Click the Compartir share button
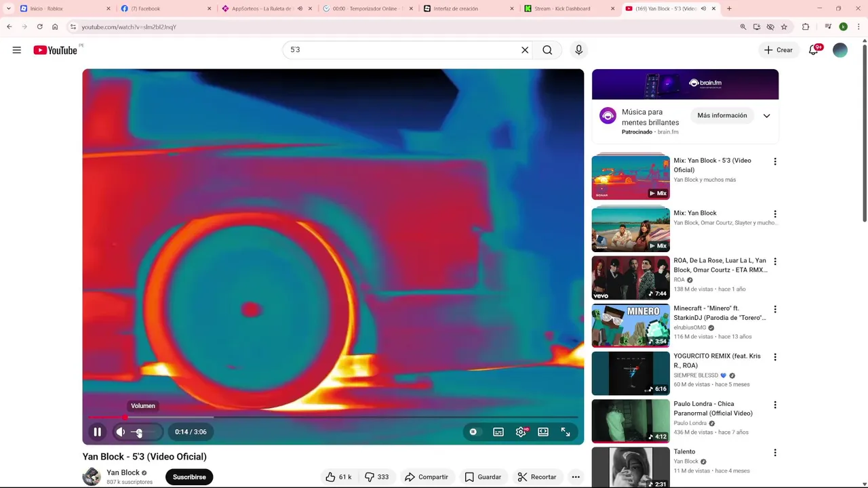This screenshot has width=868, height=488. point(427,477)
